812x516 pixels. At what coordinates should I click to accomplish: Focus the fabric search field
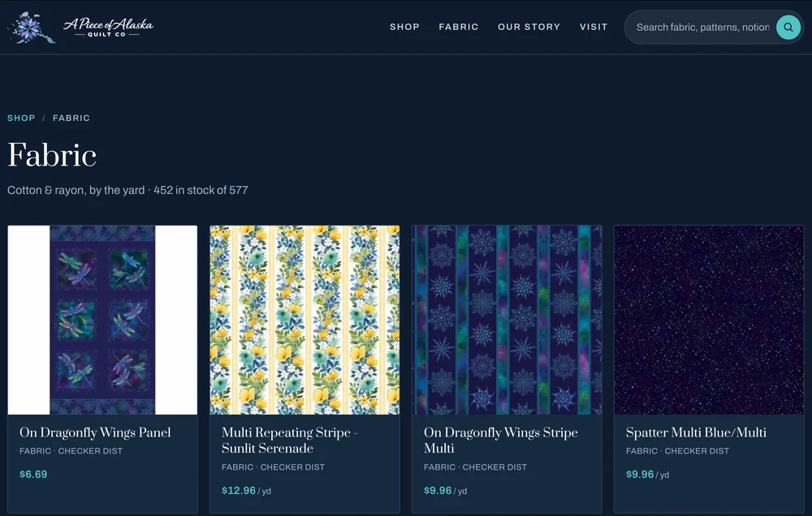pos(702,27)
